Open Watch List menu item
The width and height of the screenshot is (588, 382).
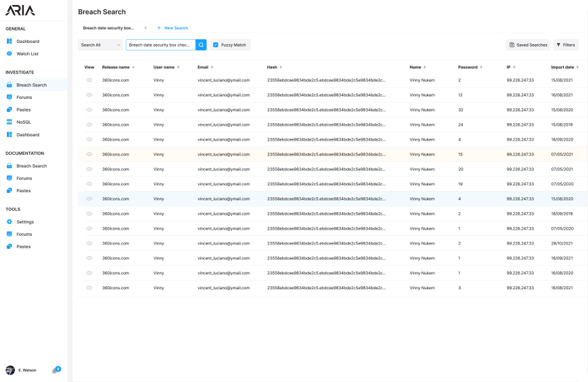click(27, 54)
